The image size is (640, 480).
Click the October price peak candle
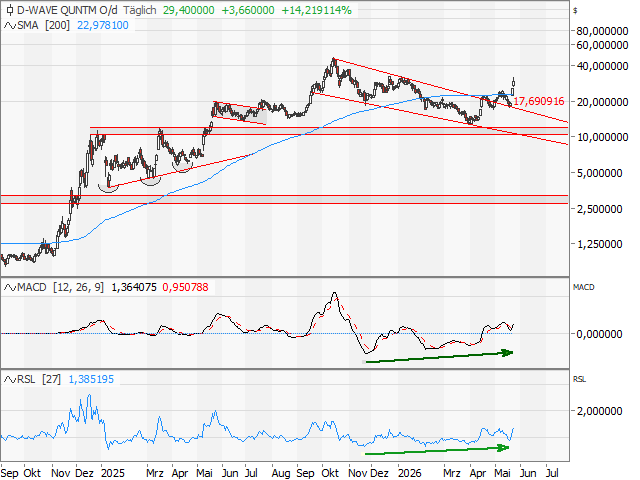pos(333,63)
